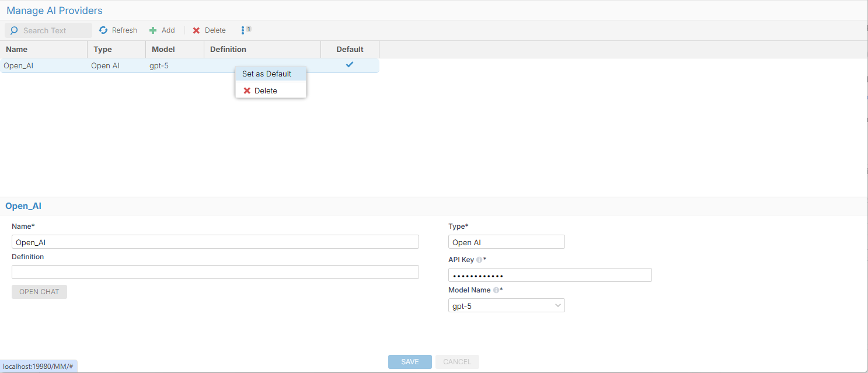The image size is (868, 373).
Task: Open the three-dot more options menu
Action: (243, 30)
